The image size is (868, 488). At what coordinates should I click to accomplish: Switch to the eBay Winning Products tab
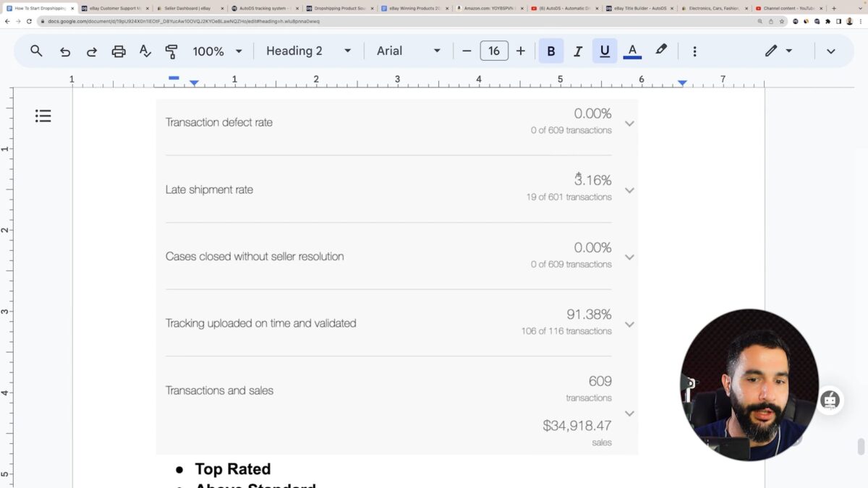[x=414, y=8]
